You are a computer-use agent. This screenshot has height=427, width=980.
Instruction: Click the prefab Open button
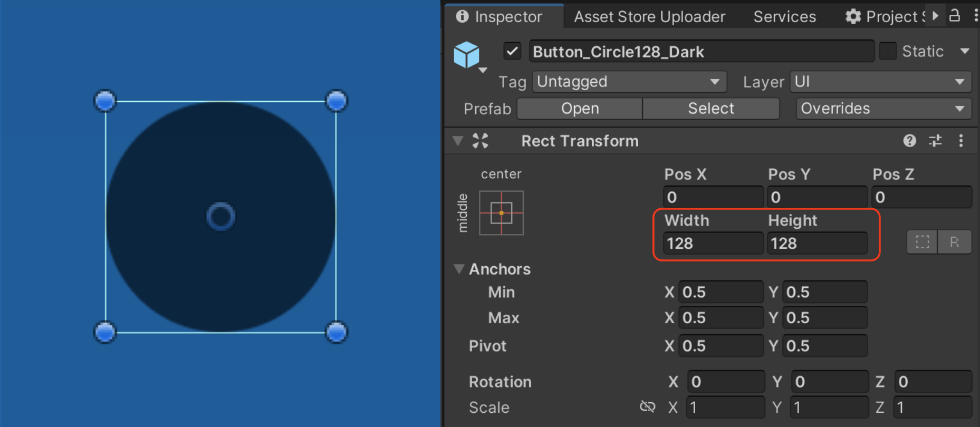coord(580,109)
